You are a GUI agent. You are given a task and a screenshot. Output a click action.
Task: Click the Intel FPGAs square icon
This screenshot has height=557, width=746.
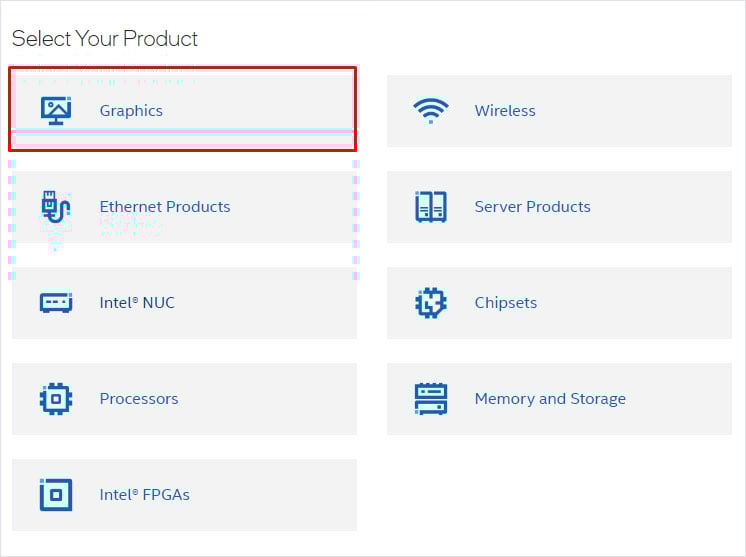[x=56, y=494]
